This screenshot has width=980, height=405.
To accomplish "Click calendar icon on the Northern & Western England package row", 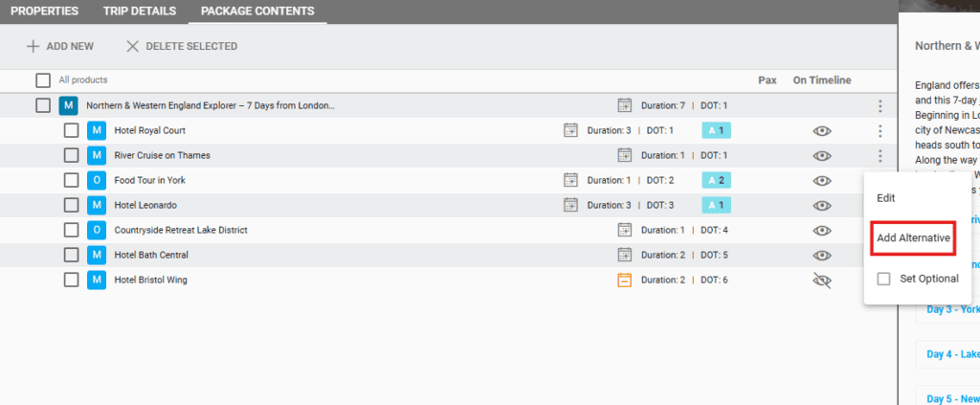I will [x=625, y=105].
